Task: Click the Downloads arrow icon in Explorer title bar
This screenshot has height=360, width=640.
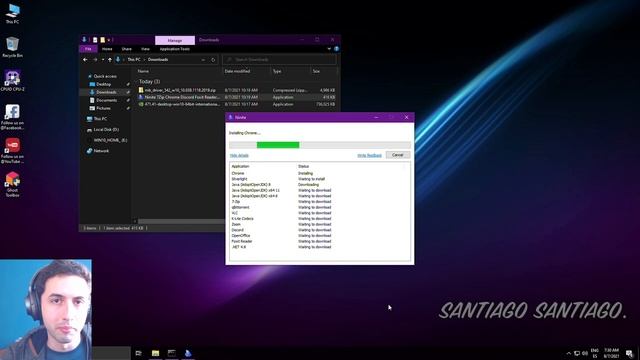Action: [x=84, y=40]
